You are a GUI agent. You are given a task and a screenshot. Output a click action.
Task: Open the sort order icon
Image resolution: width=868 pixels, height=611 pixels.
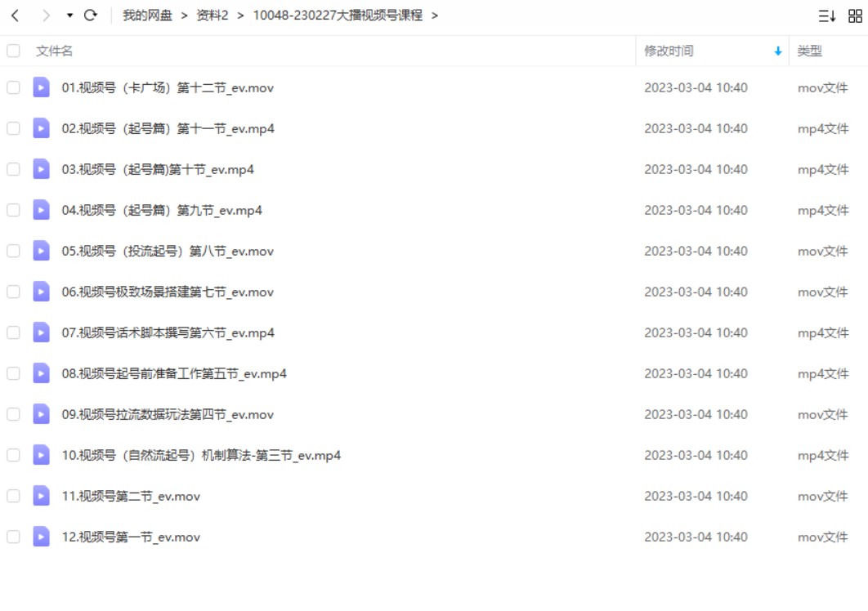[x=826, y=16]
